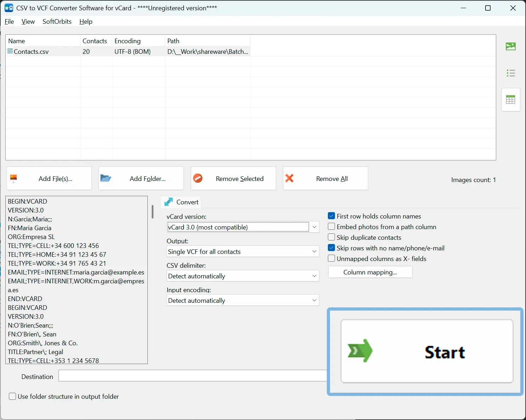Open the vCard version dropdown
The width and height of the screenshot is (526, 420).
click(243, 227)
